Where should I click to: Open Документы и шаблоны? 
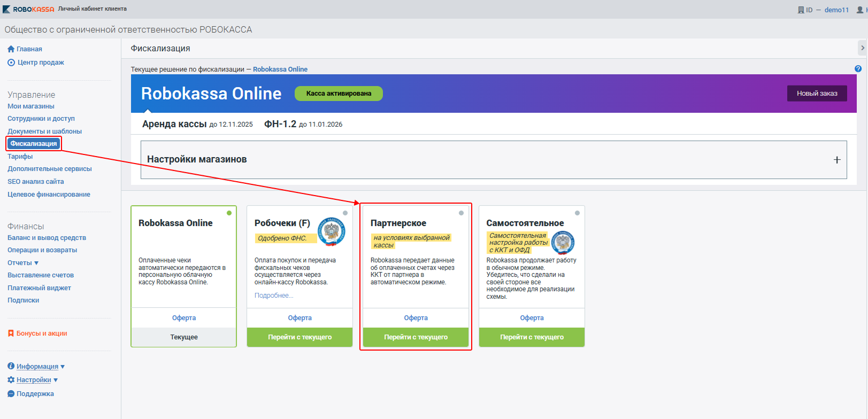(45, 131)
